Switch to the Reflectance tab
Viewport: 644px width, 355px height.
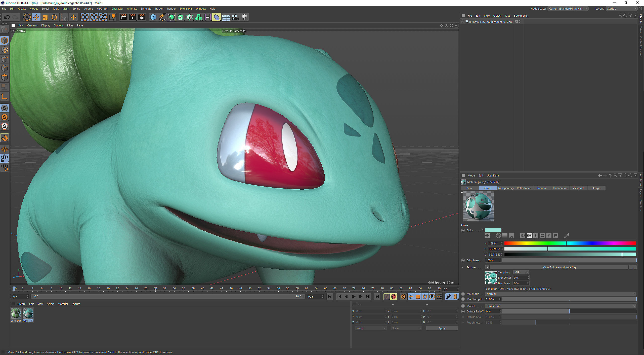(524, 188)
